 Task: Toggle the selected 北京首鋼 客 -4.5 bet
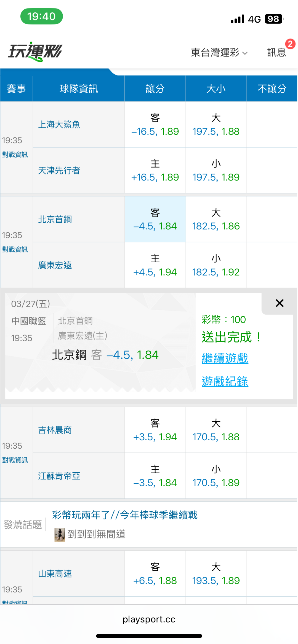pyautogui.click(x=155, y=220)
